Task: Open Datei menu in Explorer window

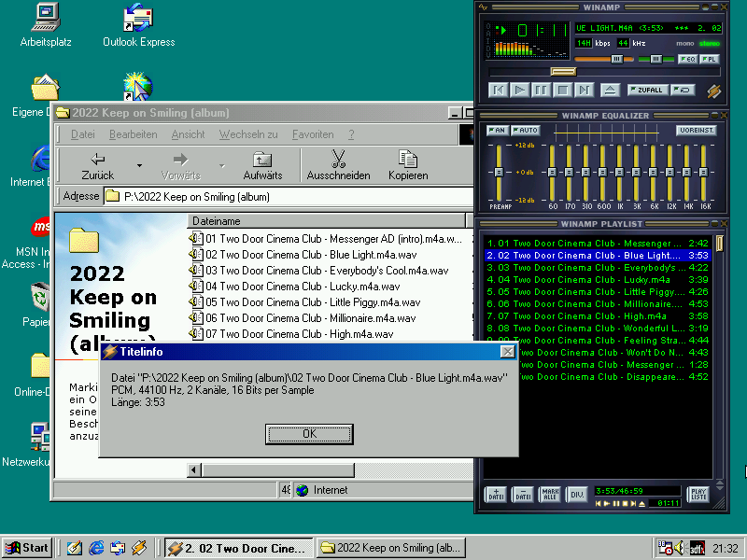Action: 83,134
